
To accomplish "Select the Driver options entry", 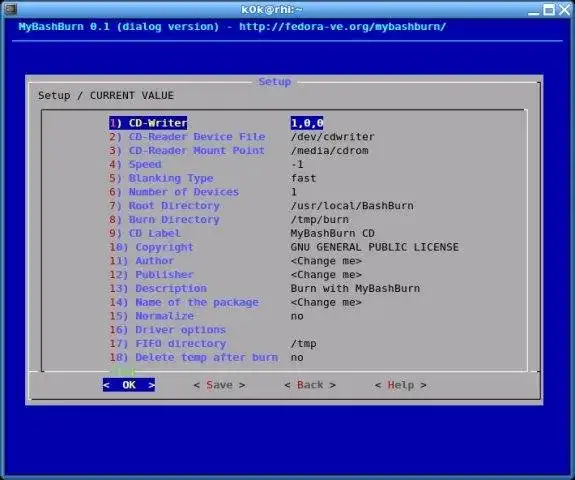I will coord(168,330).
